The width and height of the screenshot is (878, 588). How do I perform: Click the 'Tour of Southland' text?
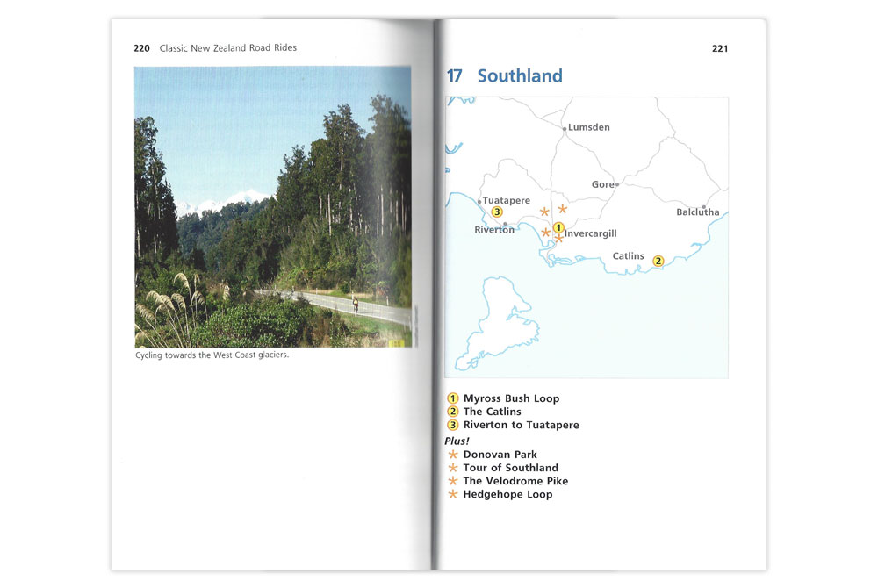click(511, 467)
